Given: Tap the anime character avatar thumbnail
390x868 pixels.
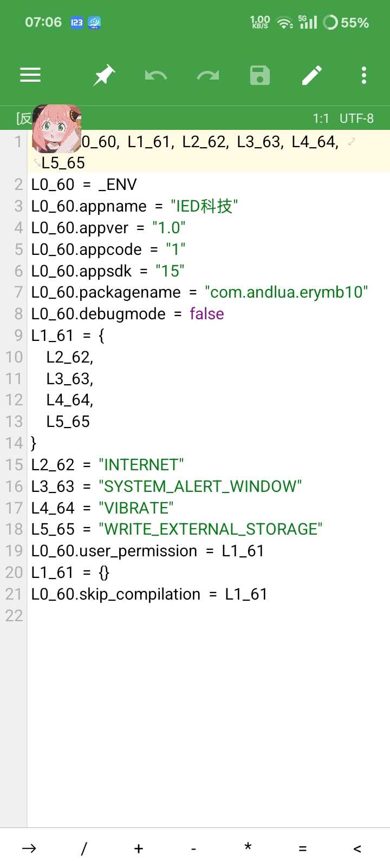Looking at the screenshot, I should tap(57, 129).
